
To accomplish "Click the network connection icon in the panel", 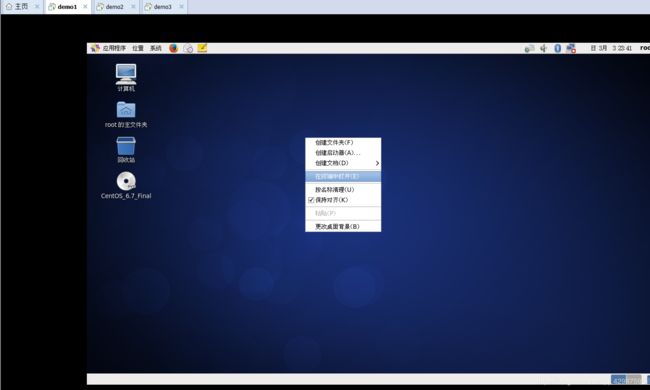I will pos(571,48).
